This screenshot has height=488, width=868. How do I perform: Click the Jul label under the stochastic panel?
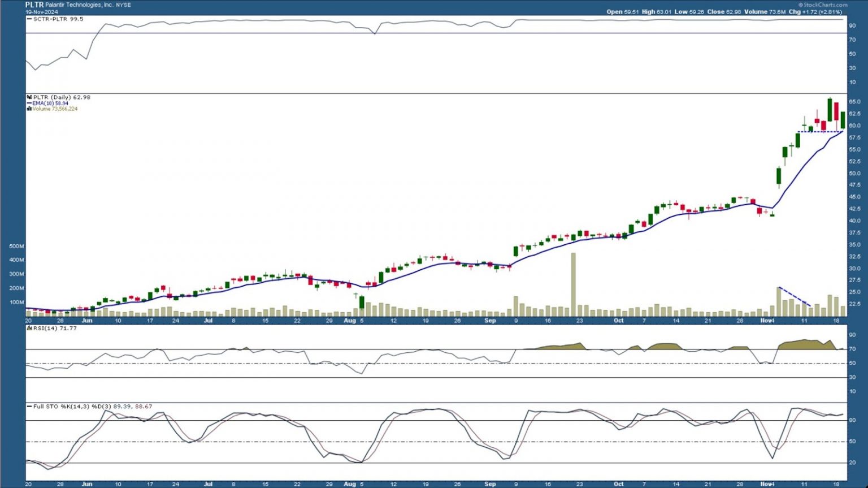208,484
